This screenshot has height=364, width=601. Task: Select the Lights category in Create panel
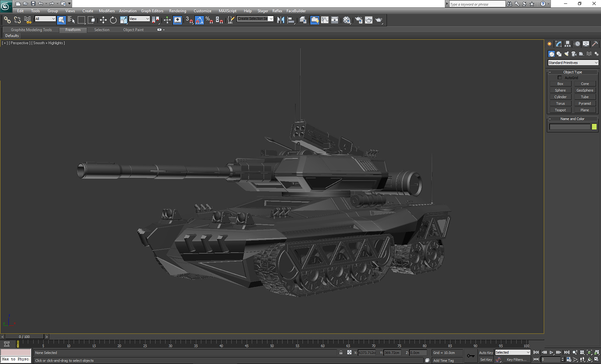coord(566,54)
